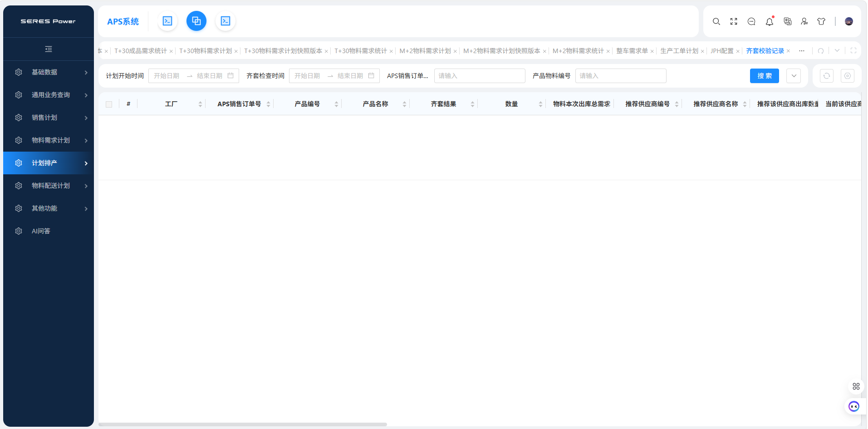Click the 基础数据 gear icon
868x429 pixels.
[19, 72]
